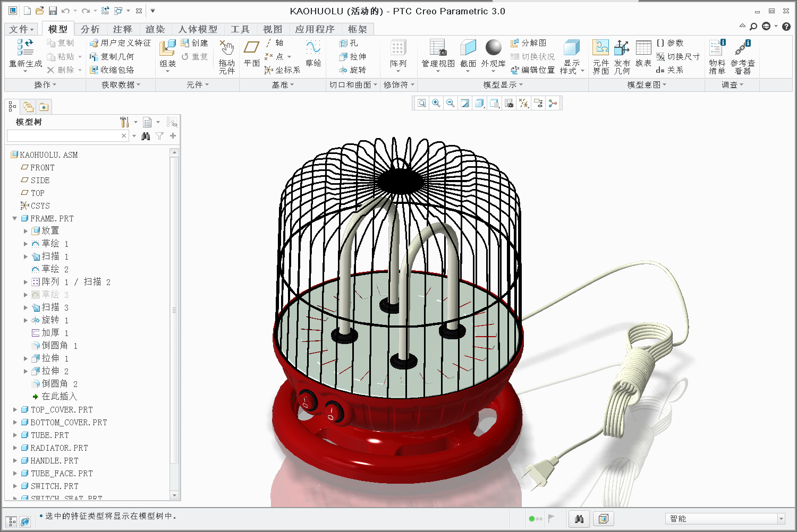Open the 操作 operations group dropdown
Viewport: 797px width, 532px height.
pos(45,85)
